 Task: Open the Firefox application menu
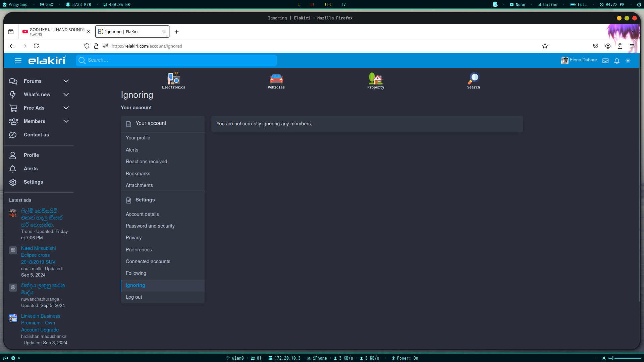(x=632, y=46)
